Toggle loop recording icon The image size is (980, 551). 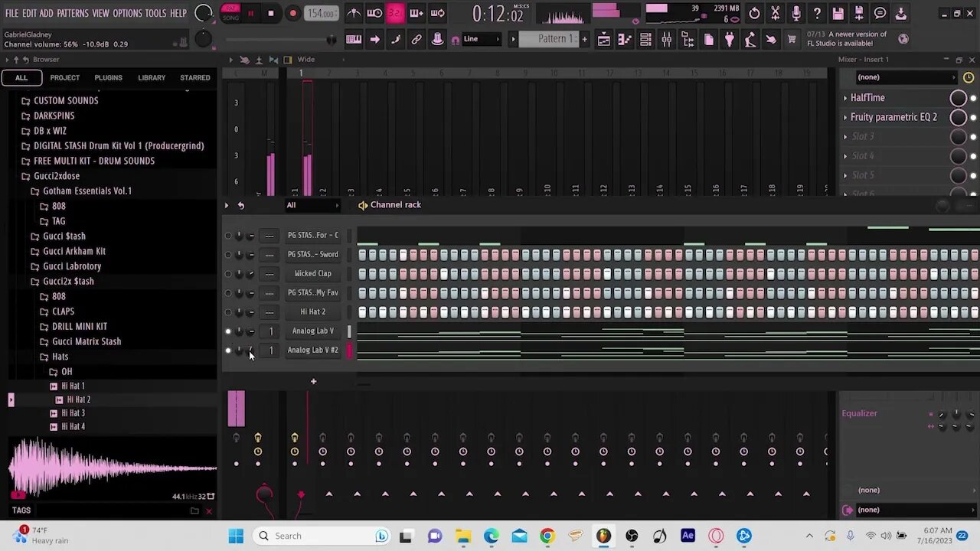437,13
